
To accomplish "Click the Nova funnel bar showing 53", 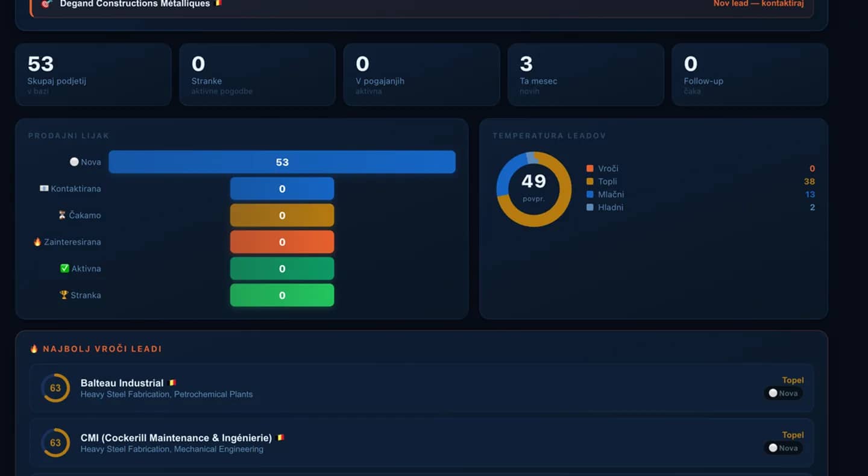I will tap(282, 162).
